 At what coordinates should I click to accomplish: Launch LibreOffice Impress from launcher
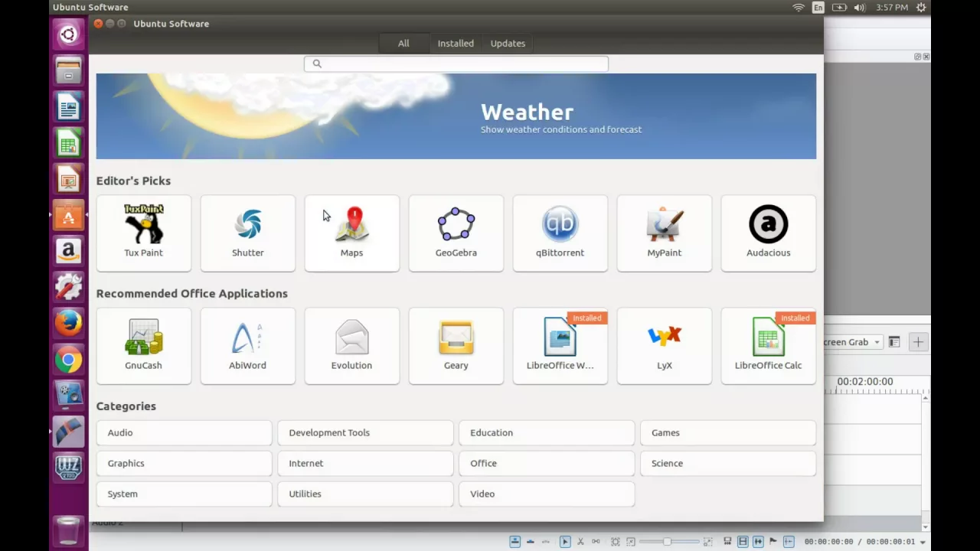tap(68, 180)
